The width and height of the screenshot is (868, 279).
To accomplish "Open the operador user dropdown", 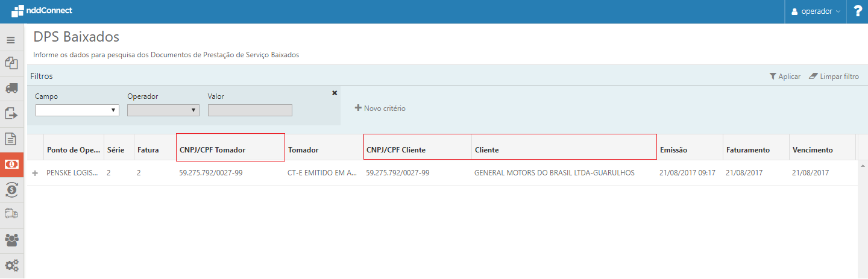I will coord(816,11).
